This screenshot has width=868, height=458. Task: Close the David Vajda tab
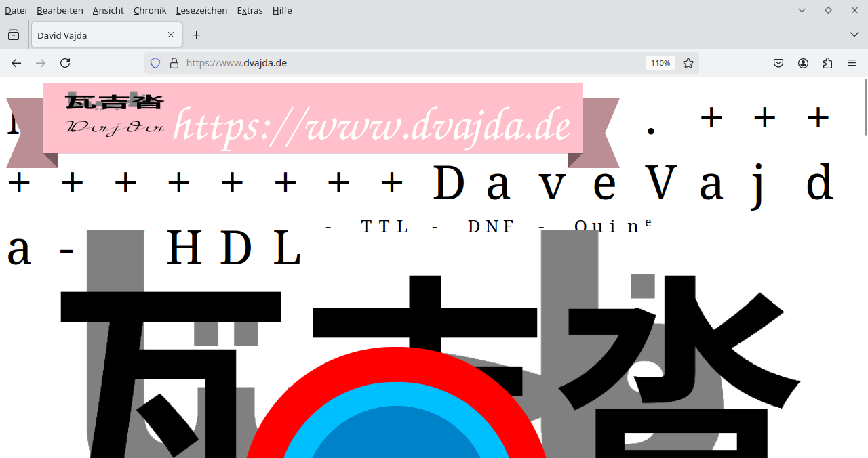pos(171,35)
